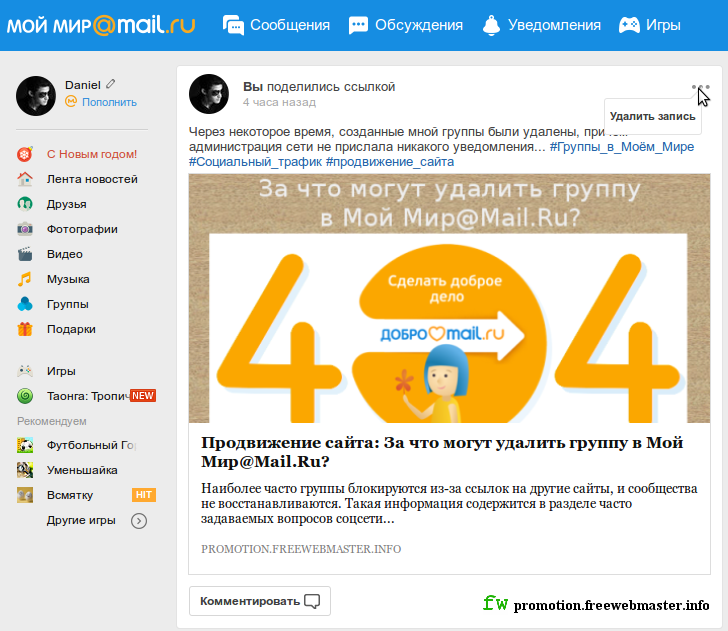728x631 pixels.
Task: Open the Таонга: Тропич game link
Action: coord(88,396)
